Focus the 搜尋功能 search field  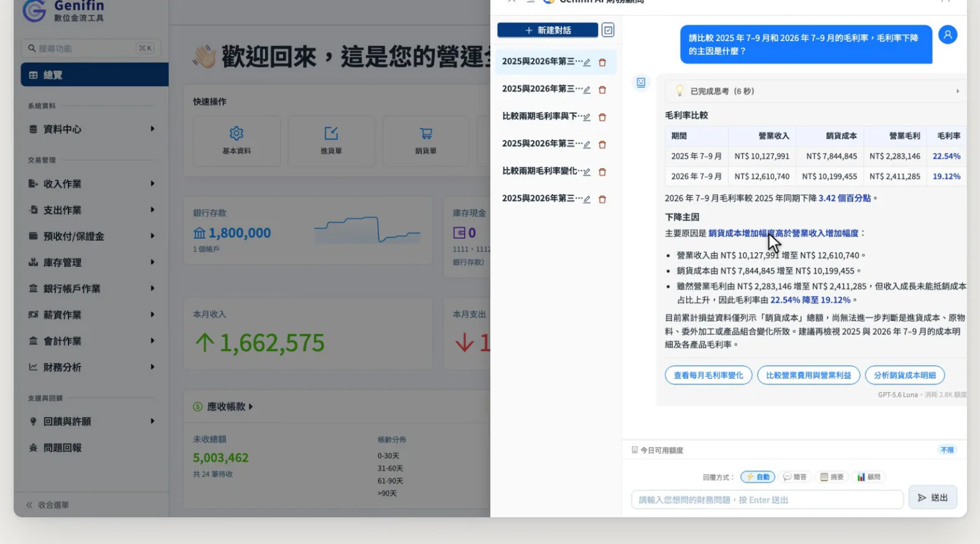(91, 48)
